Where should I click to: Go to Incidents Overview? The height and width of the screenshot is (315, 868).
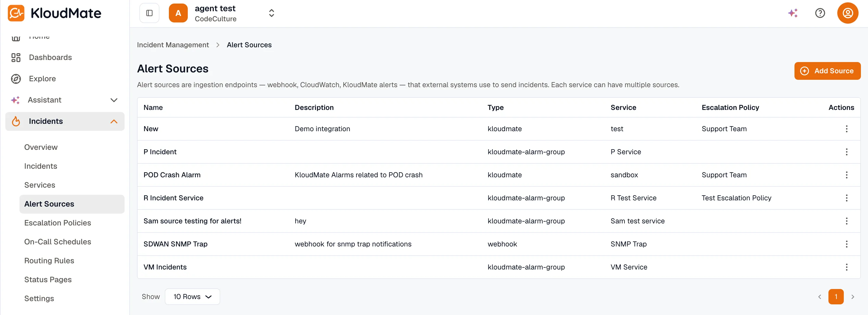point(41,147)
